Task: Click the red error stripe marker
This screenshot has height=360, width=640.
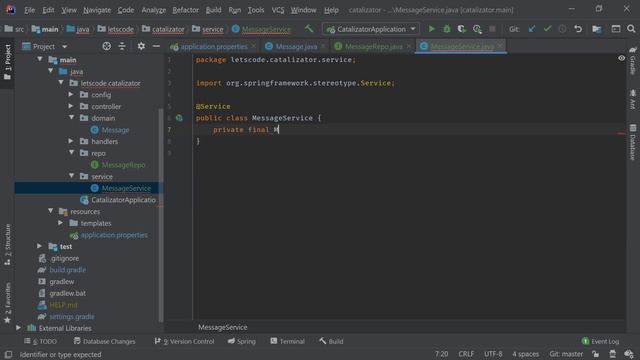Action: pyautogui.click(x=621, y=133)
